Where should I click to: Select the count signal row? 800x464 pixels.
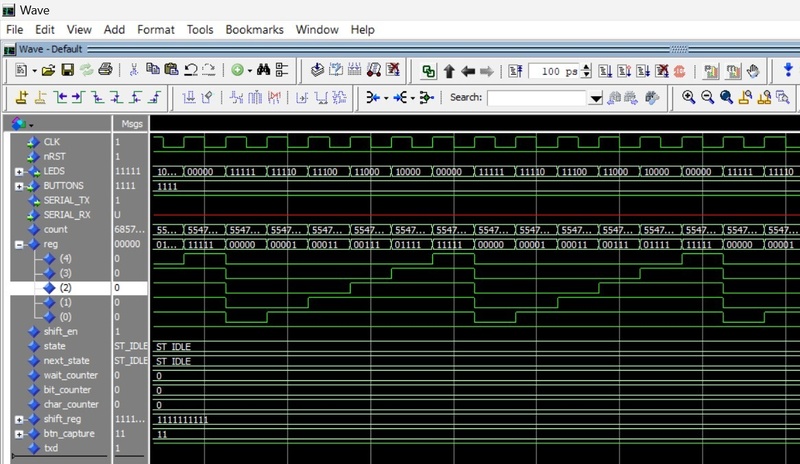pyautogui.click(x=60, y=230)
